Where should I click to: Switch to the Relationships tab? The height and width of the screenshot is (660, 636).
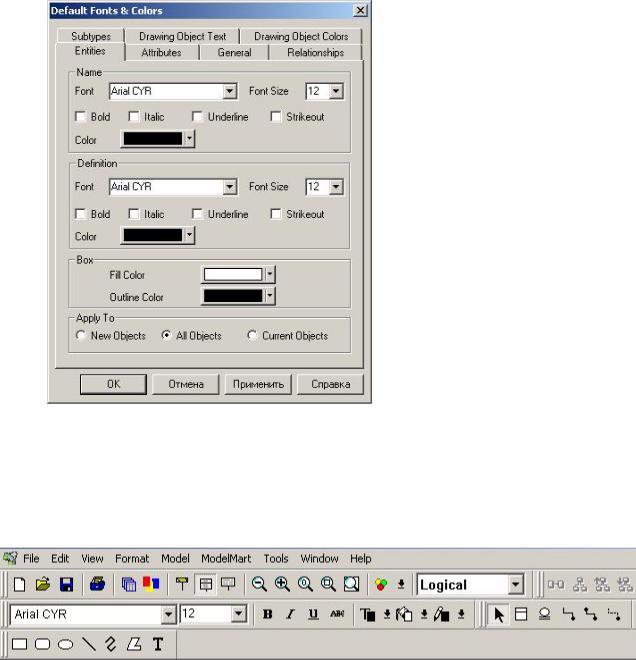click(315, 53)
